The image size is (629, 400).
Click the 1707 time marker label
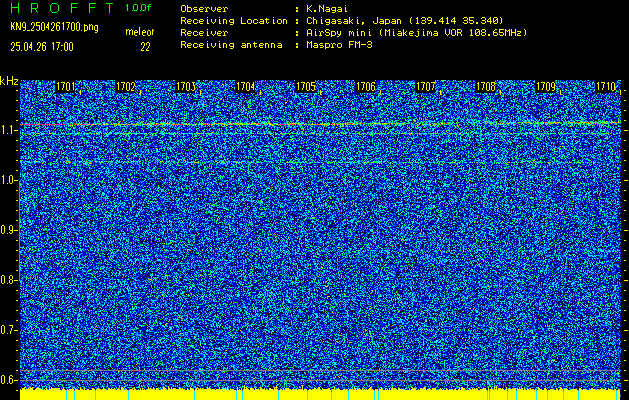click(425, 87)
